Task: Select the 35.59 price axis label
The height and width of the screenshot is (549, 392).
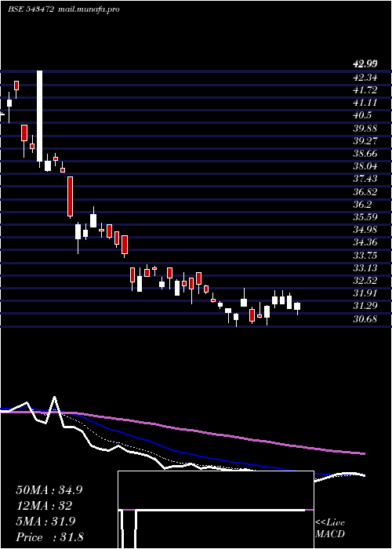Action: coord(365,217)
